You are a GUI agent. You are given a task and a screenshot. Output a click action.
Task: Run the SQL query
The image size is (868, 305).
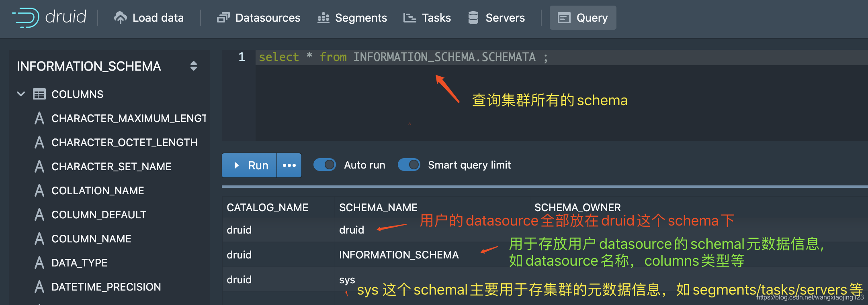250,165
